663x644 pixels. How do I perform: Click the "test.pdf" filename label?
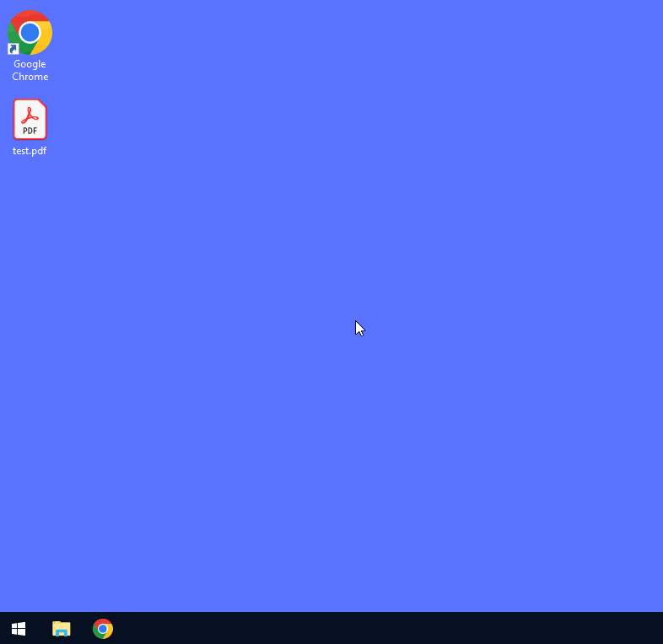coord(30,151)
